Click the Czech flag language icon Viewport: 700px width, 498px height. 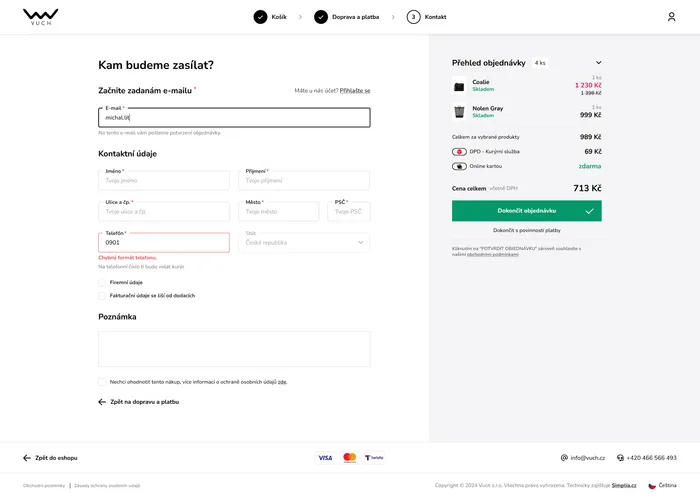tap(652, 486)
